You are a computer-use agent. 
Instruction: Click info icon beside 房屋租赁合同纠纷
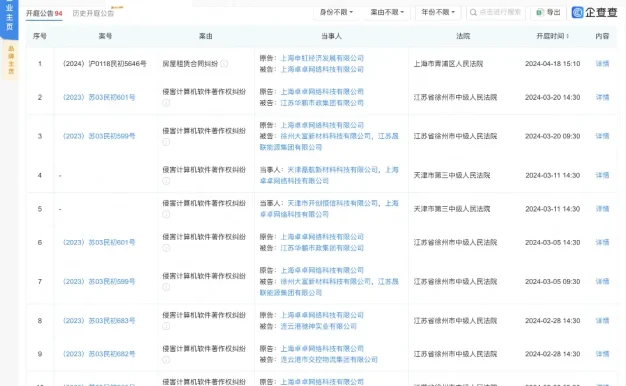tap(224, 63)
